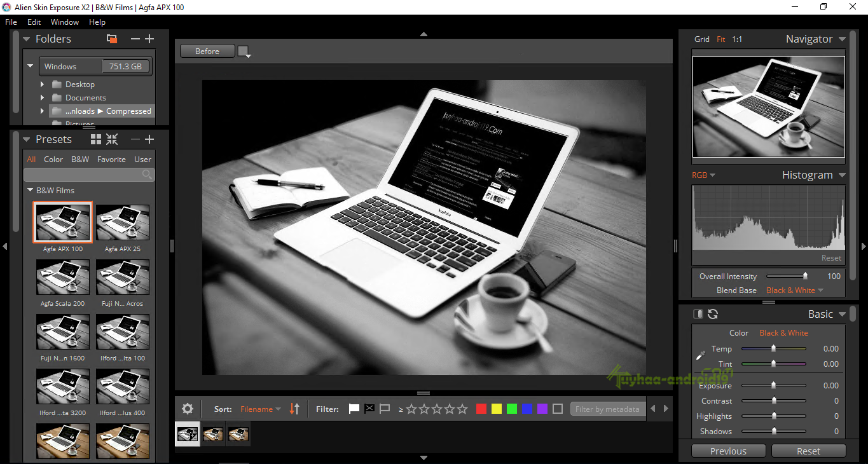The height and width of the screenshot is (464, 868).
Task: Toggle the white flag filter
Action: click(x=354, y=409)
